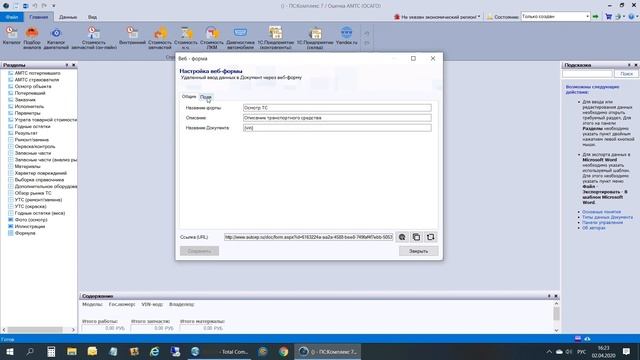
Task: Open the taskbar search icon
Action: pyautogui.click(x=30, y=351)
